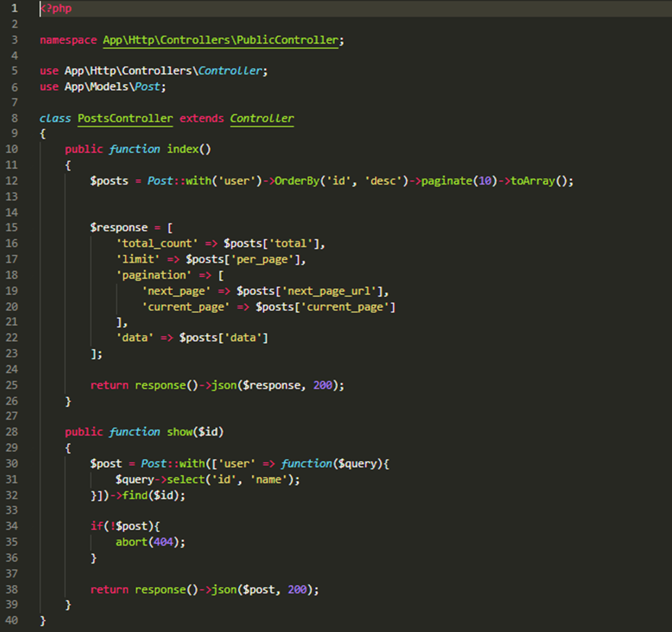The width and height of the screenshot is (672, 632).
Task: Click the underlined PostsController class name
Action: click(125, 118)
